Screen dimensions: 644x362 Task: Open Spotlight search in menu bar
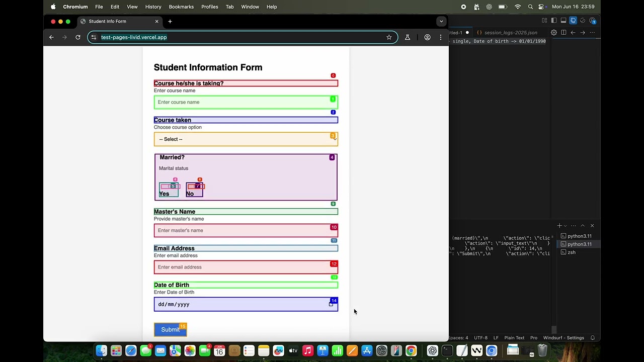coord(530,7)
